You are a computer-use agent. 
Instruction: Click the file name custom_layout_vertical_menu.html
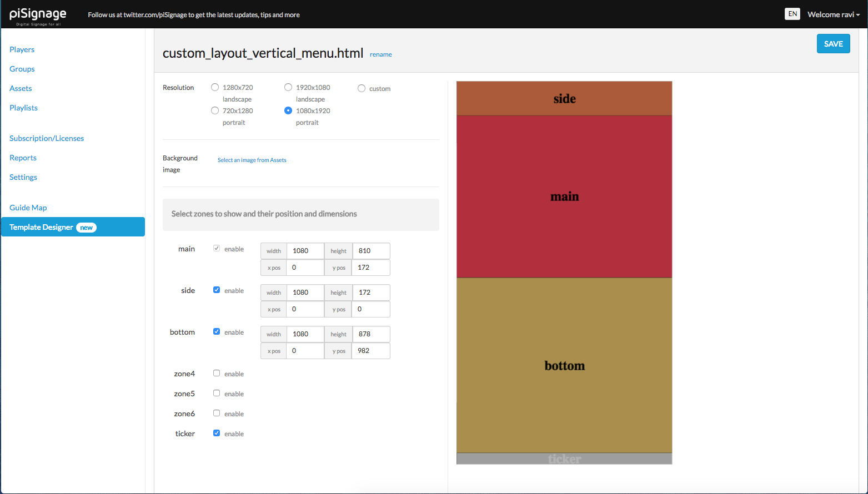click(x=263, y=53)
